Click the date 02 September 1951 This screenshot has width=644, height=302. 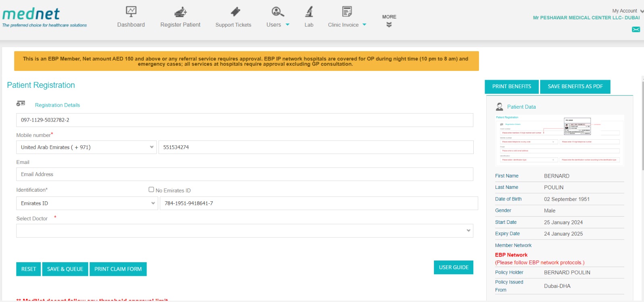pos(567,199)
